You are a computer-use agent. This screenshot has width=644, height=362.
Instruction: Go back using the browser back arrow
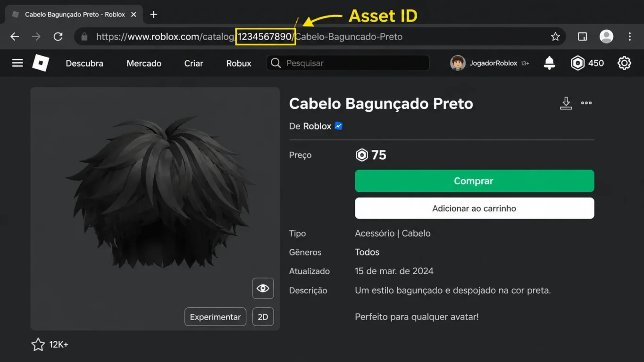15,37
